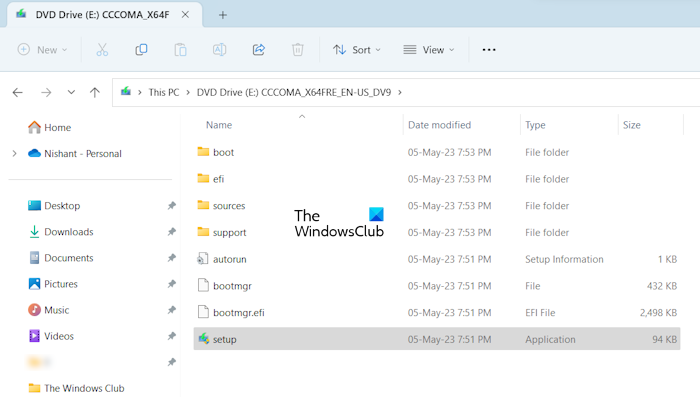
Task: Go forward using the right arrow
Action: [46, 92]
